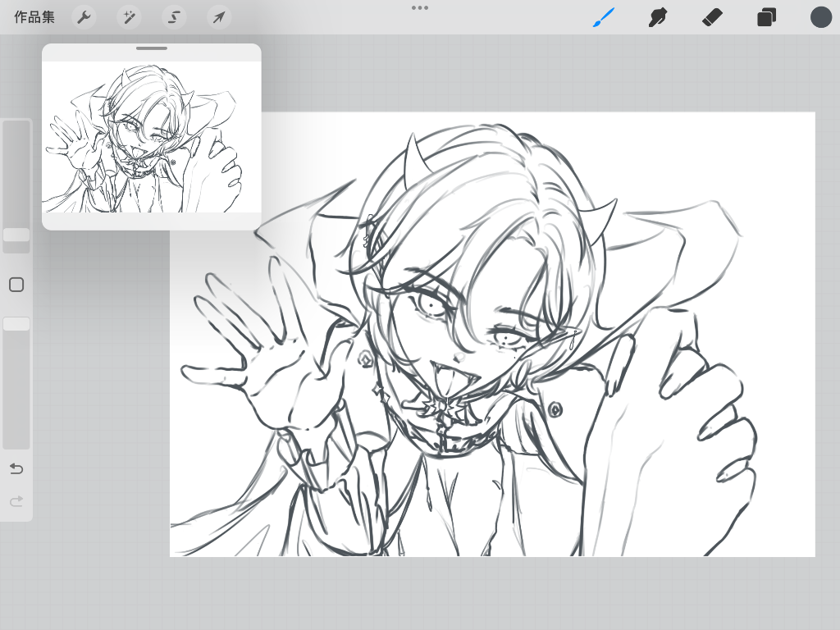The width and height of the screenshot is (840, 630).
Task: Tap the reference window's bottom bar
Action: 152,221
